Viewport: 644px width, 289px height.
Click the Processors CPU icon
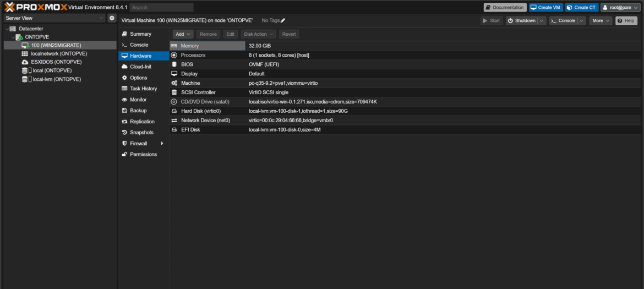(174, 55)
